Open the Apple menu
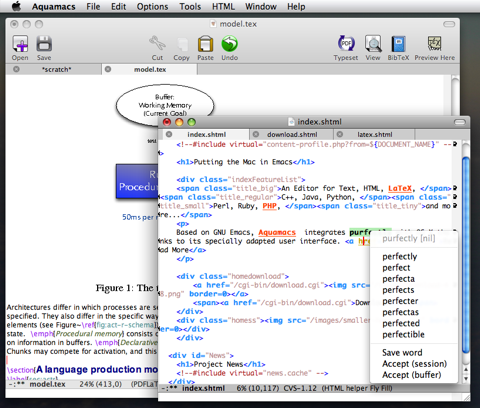This screenshot has width=480, height=408. tap(16, 6)
